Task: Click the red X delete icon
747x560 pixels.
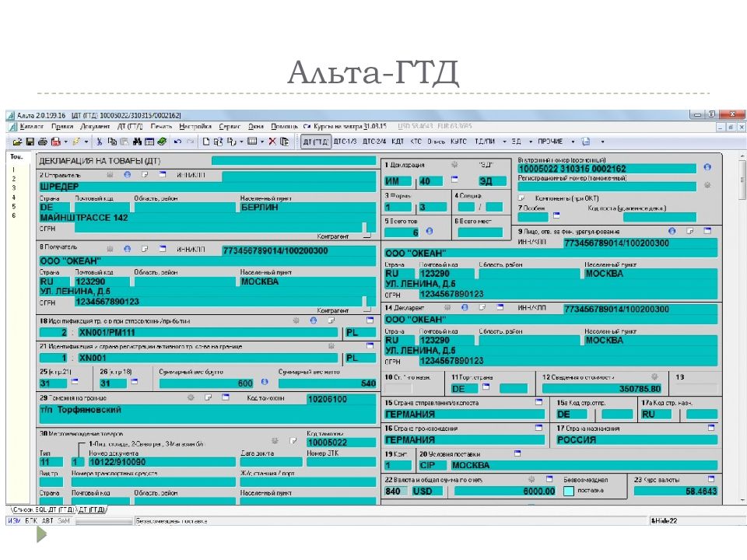Action: [272, 142]
